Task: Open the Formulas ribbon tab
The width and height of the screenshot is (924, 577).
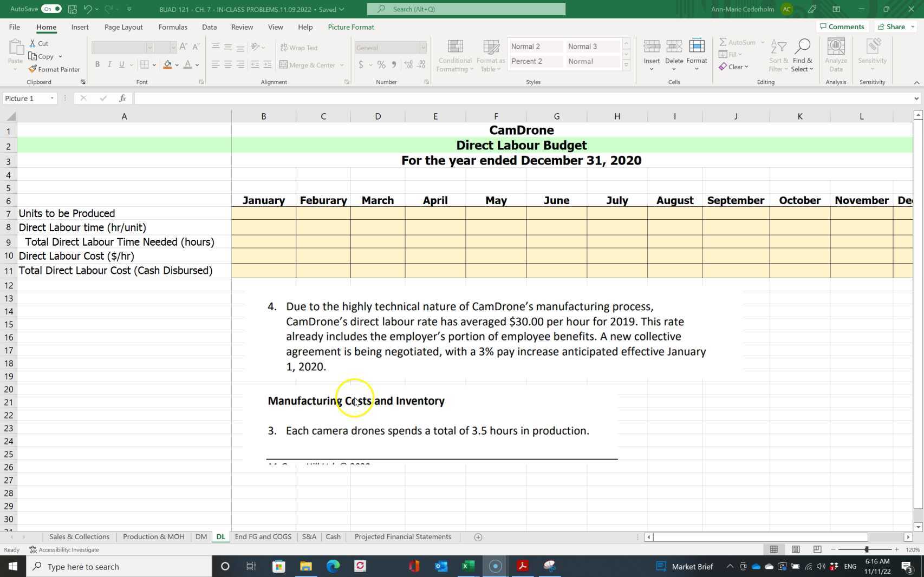Action: point(172,27)
